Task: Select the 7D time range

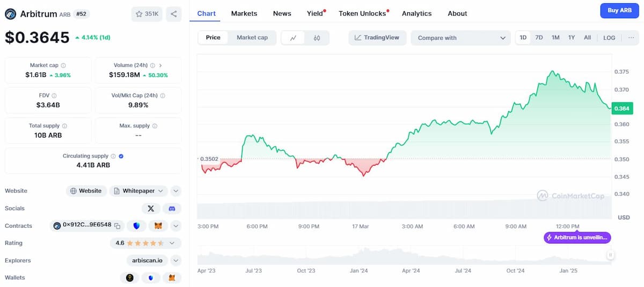Action: 539,38
